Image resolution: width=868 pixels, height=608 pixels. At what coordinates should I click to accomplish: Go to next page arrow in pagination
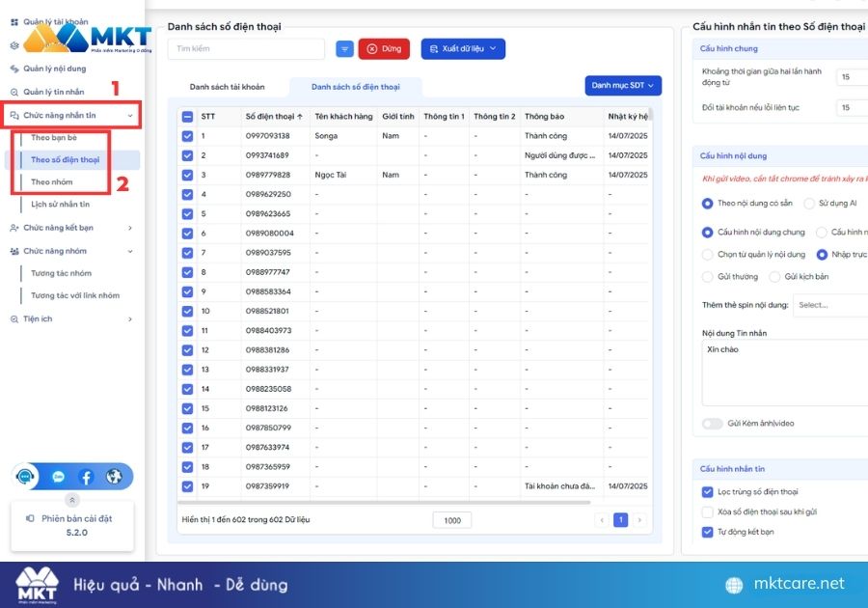pos(639,520)
